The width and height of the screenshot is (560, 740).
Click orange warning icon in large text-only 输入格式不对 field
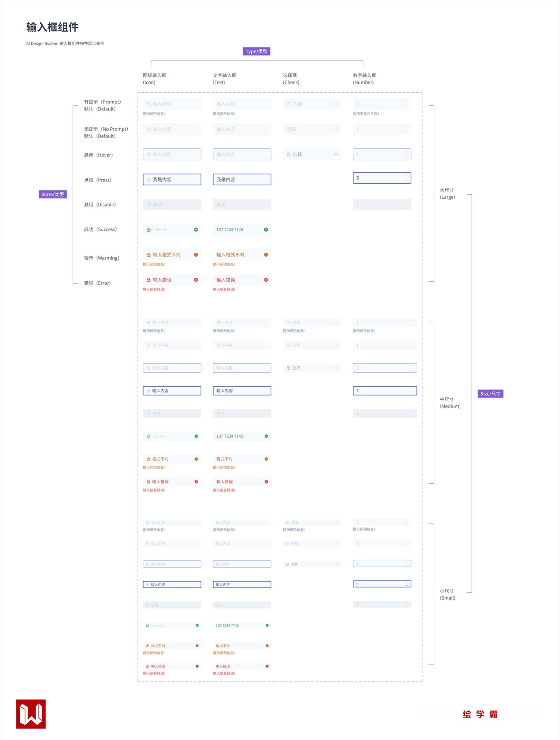click(x=266, y=255)
